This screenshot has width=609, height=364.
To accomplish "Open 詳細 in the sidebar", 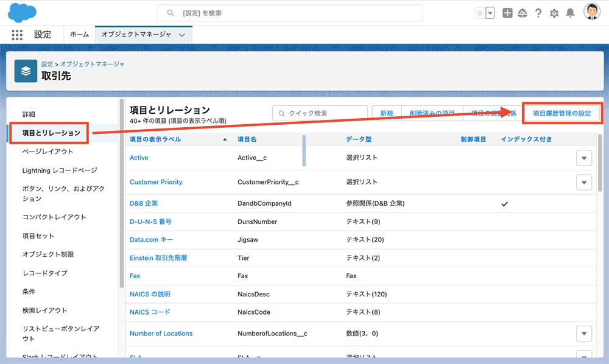I will [29, 114].
